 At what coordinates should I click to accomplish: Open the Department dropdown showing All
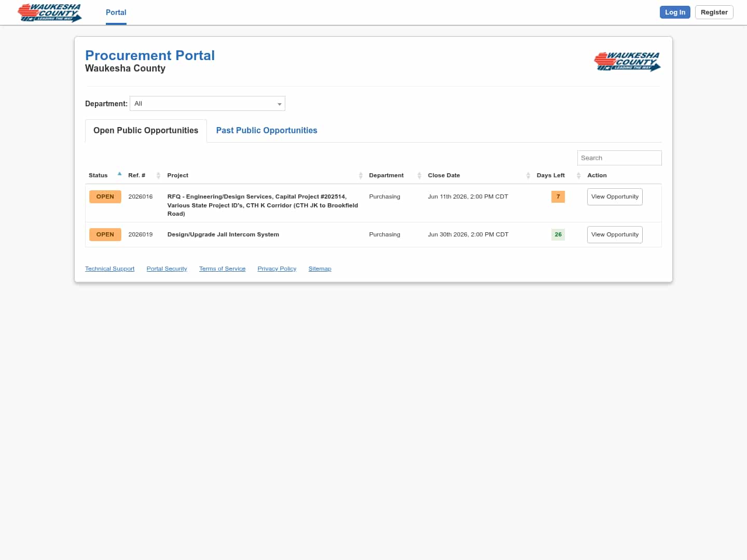pyautogui.click(x=208, y=104)
